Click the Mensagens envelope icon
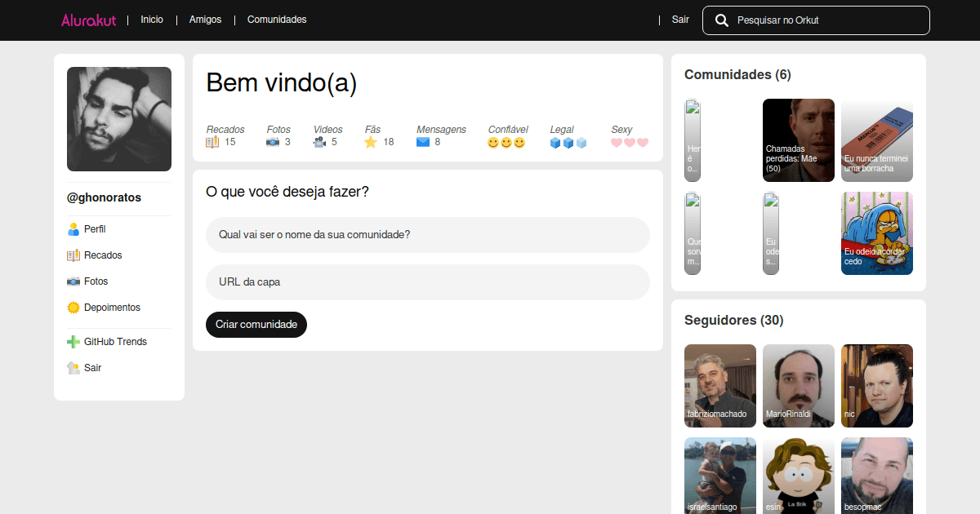 pos(423,142)
